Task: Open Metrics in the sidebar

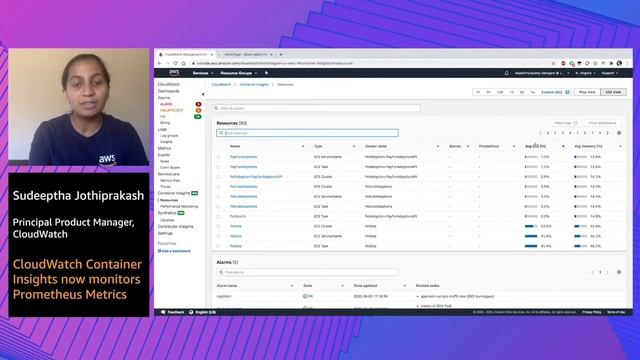Action: (x=164, y=148)
